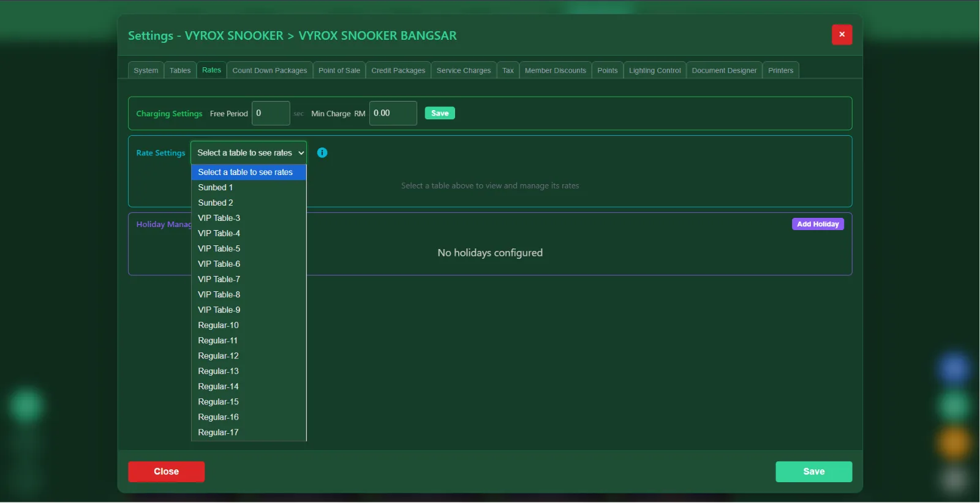Viewport: 980px width, 503px height.
Task: Select Regular-16 in dropdown list
Action: coord(249,417)
